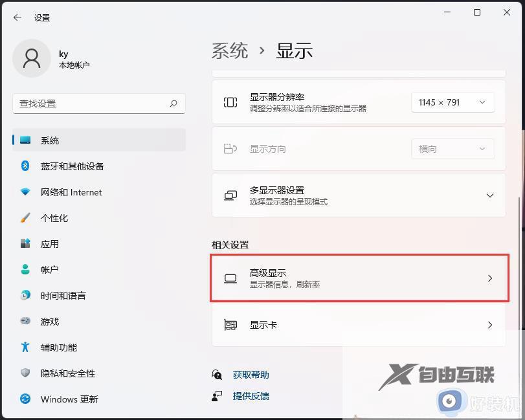Open the 显示卡 graphics settings page
525x420 pixels.
click(359, 324)
